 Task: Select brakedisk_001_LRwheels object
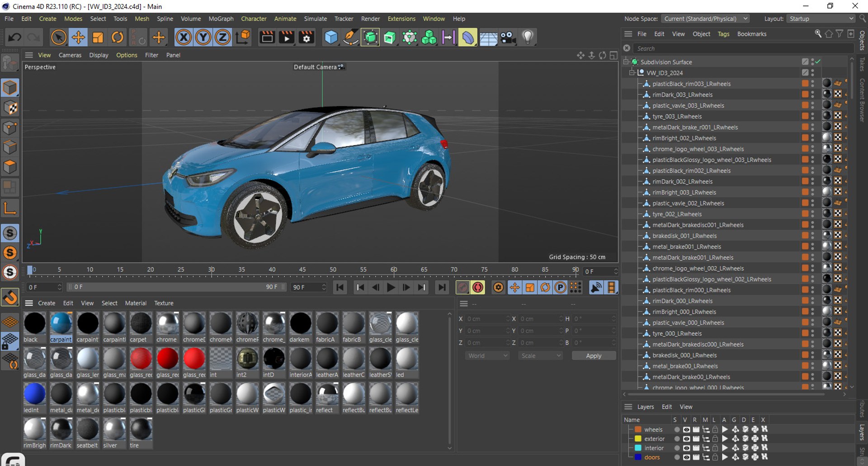(684, 235)
